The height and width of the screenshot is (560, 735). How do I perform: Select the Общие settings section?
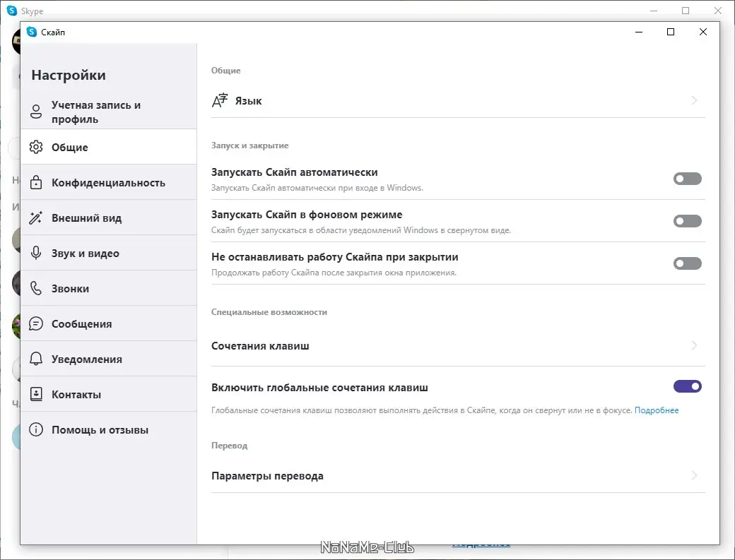pyautogui.click(x=108, y=147)
